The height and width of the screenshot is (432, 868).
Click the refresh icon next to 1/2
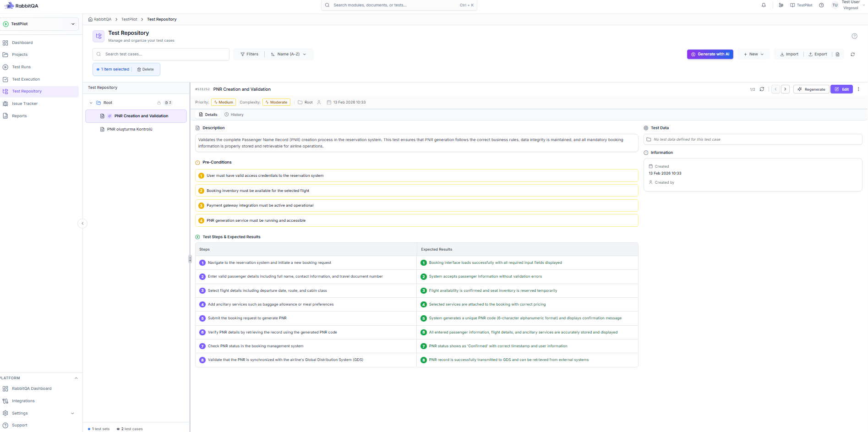tap(762, 89)
